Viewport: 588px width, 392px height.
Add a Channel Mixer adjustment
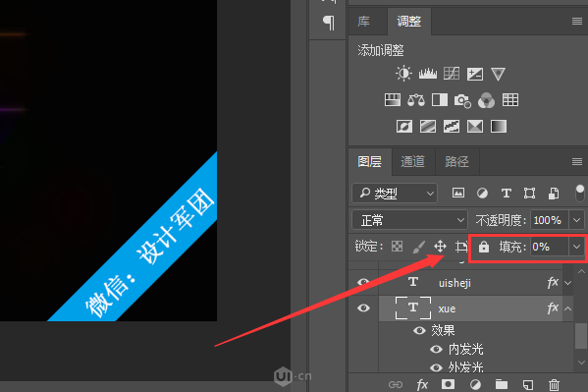tap(486, 100)
